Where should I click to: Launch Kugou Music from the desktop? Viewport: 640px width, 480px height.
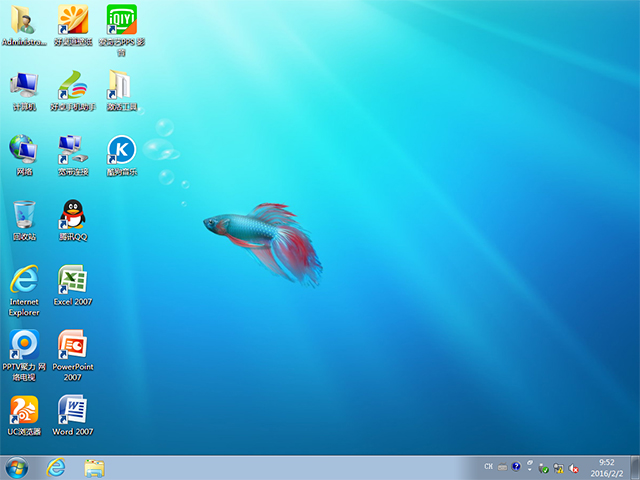[x=122, y=150]
